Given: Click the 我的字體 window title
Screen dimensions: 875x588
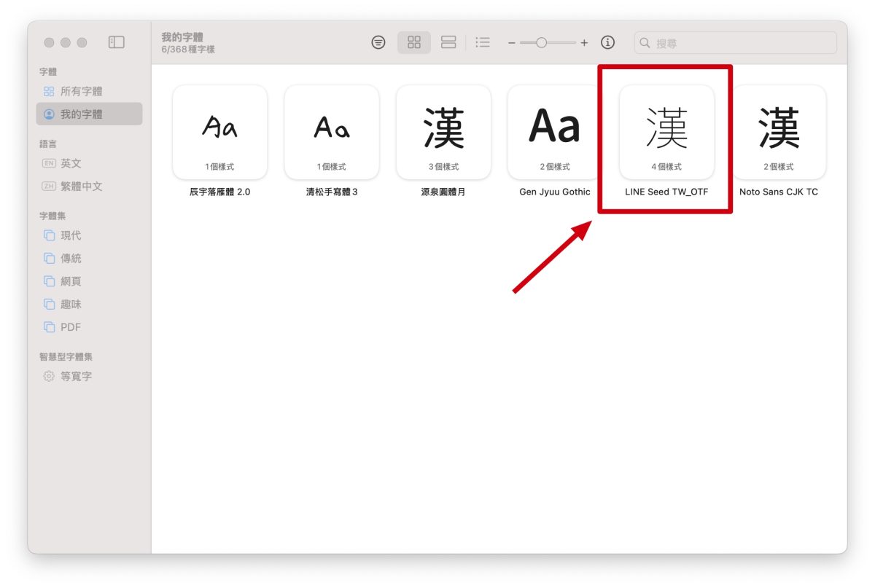Looking at the screenshot, I should point(182,36).
